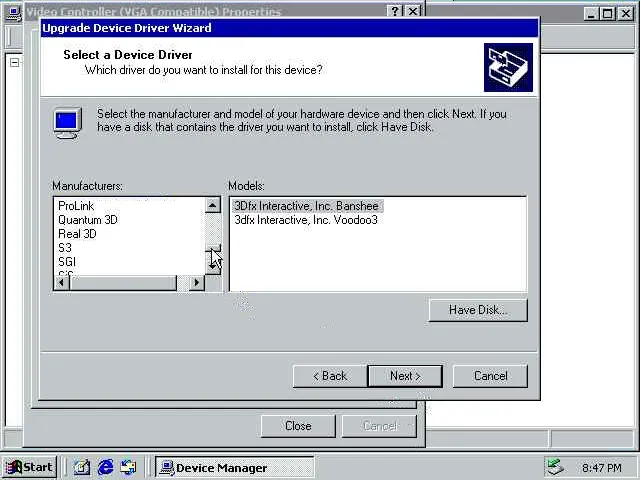Click the Manufacturers list scroll-left arrow
Screen dimensions: 640x480
pyautogui.click(x=62, y=282)
